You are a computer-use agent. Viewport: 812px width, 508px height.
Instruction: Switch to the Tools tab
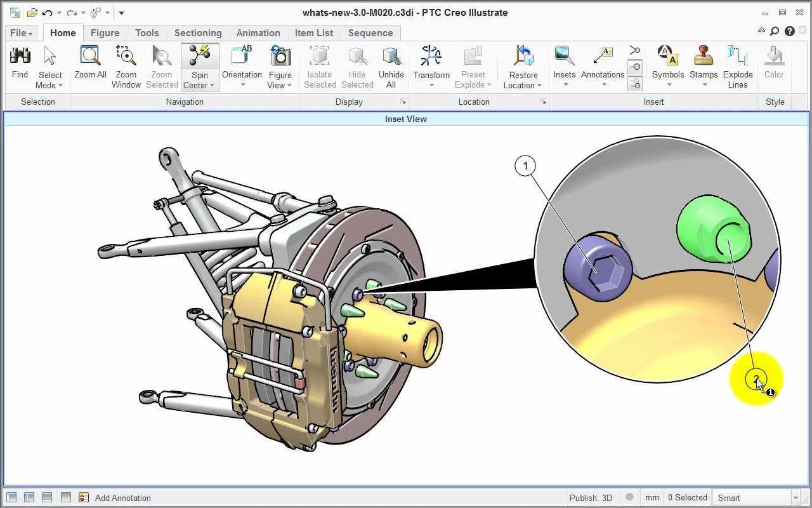coord(147,33)
